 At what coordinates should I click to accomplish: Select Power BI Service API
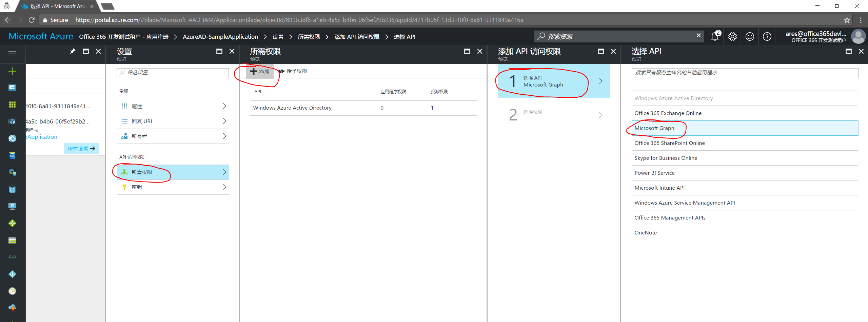(x=745, y=173)
